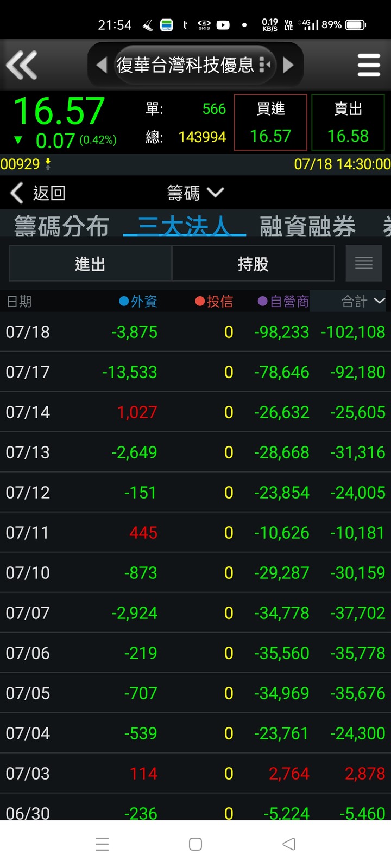Tap the total volume 143994
The height and width of the screenshot is (868, 391).
202,137
